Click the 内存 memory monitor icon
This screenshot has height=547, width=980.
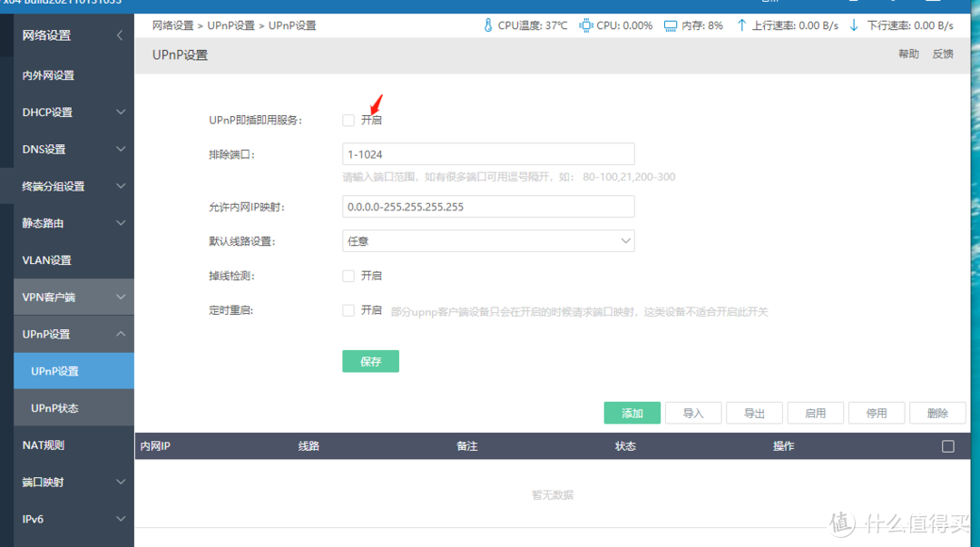[667, 25]
